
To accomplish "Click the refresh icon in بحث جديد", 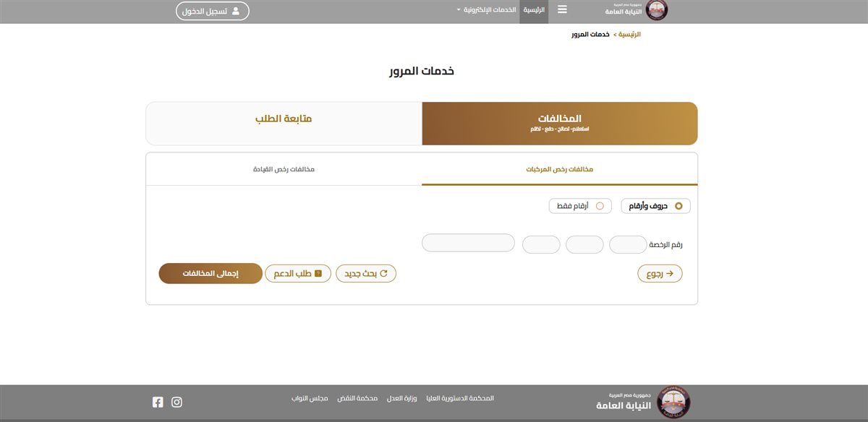I will (383, 273).
